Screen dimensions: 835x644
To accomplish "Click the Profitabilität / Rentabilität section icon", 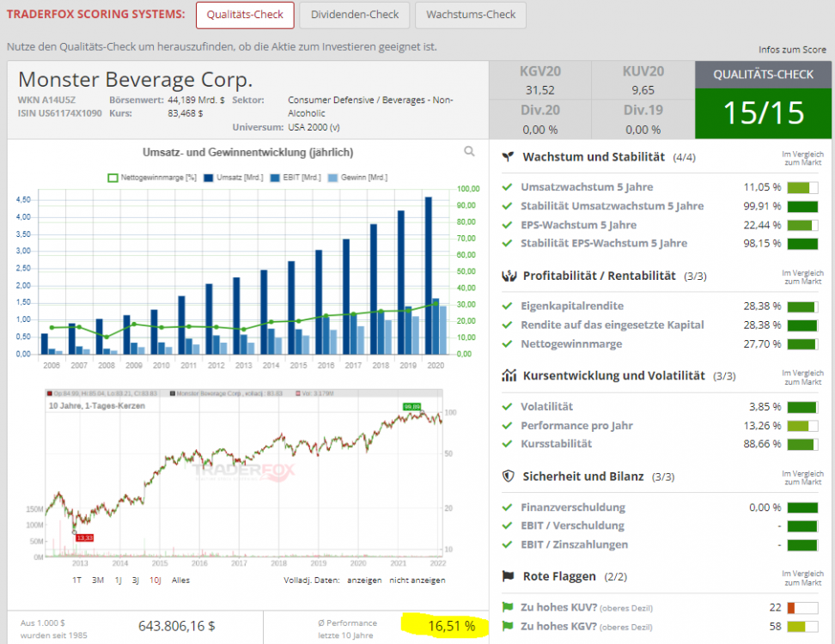I will (508, 276).
